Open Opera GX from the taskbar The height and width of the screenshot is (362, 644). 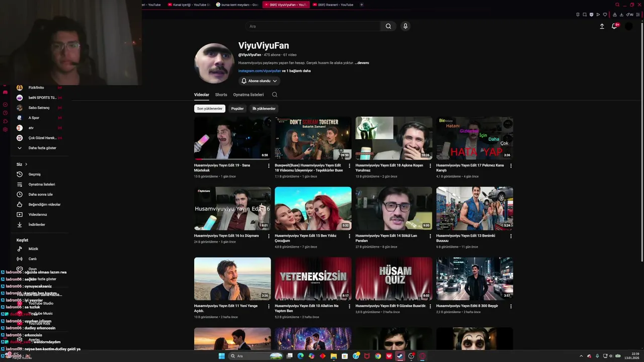[x=423, y=356]
